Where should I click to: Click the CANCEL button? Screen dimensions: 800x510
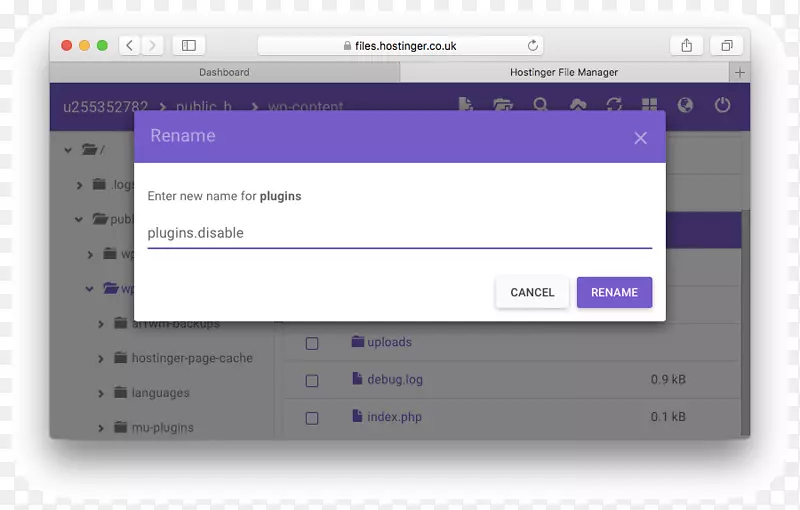coord(532,292)
